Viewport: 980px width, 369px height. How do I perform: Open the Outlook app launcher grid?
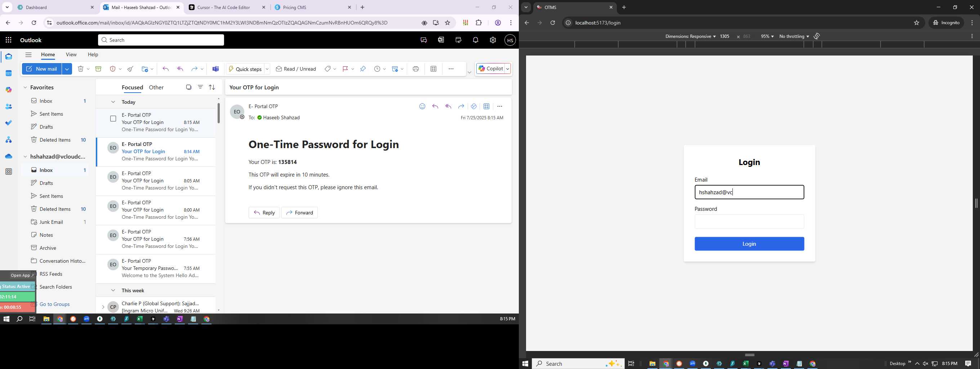pyautogui.click(x=8, y=40)
